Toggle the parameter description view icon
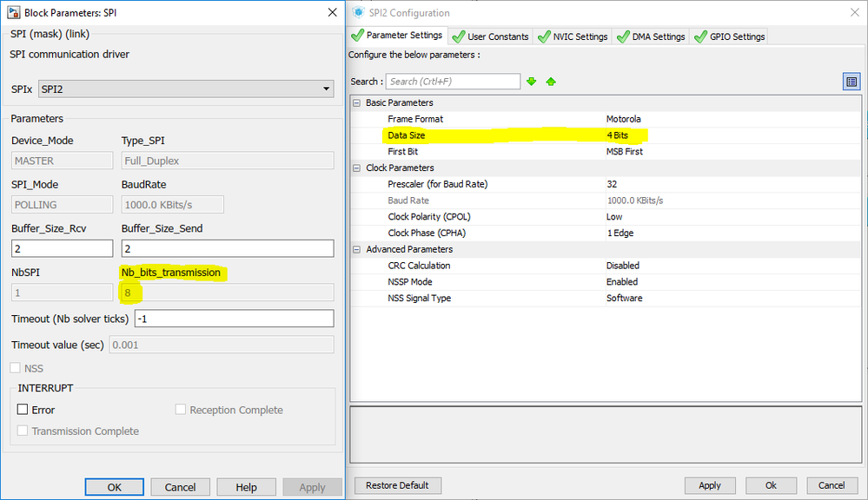Viewport: 868px width, 500px height. point(851,82)
